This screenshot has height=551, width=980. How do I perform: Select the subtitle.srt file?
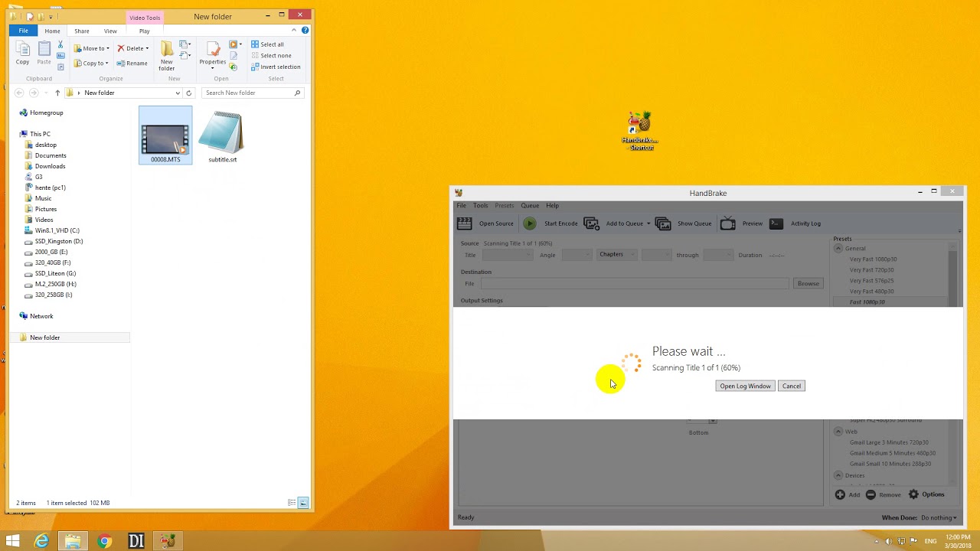pos(223,137)
